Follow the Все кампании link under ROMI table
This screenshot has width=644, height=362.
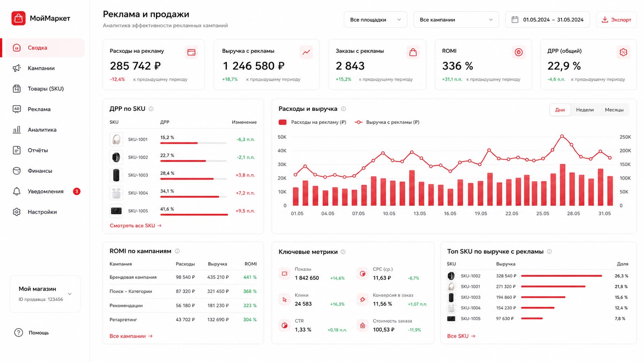pyautogui.click(x=131, y=336)
